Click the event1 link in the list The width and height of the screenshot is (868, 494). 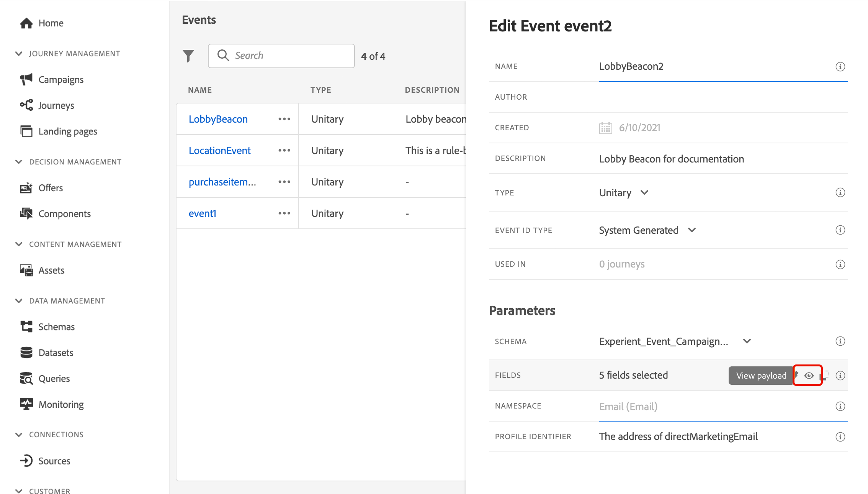click(202, 213)
